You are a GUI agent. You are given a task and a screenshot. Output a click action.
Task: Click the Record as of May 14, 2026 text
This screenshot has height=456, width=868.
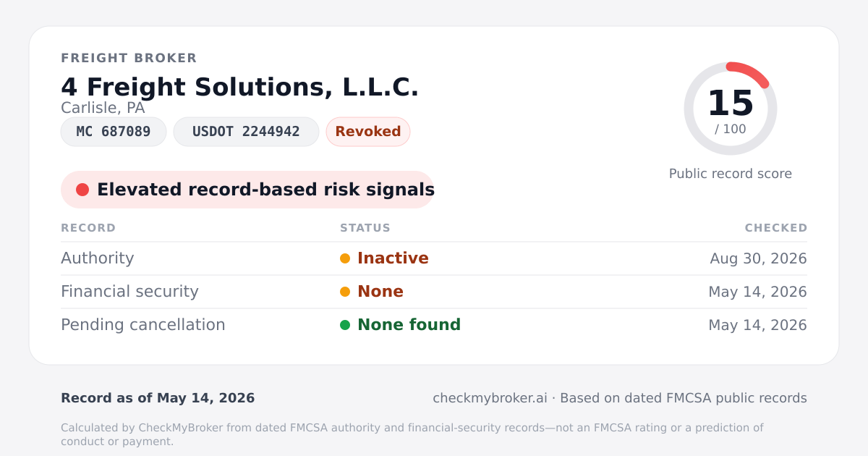[158, 398]
